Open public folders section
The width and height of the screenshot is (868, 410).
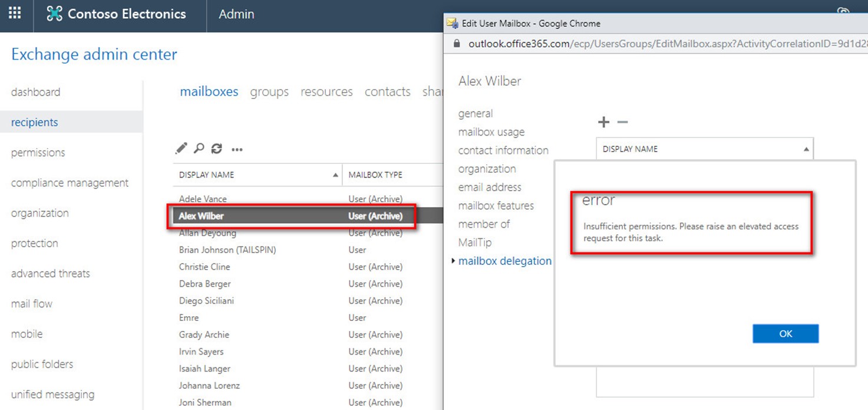click(x=42, y=364)
